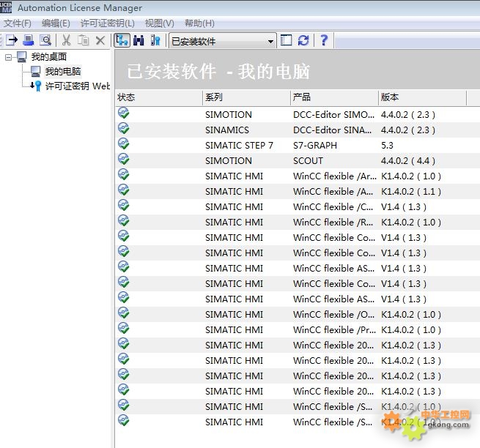
Task: Click the check license key toolbar icon
Action: coord(155,40)
